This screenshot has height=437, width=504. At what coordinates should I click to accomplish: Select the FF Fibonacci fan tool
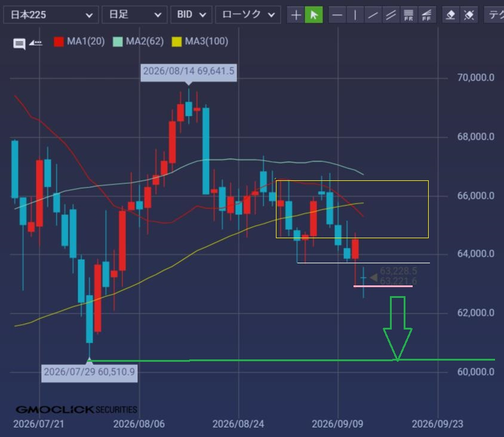[426, 15]
